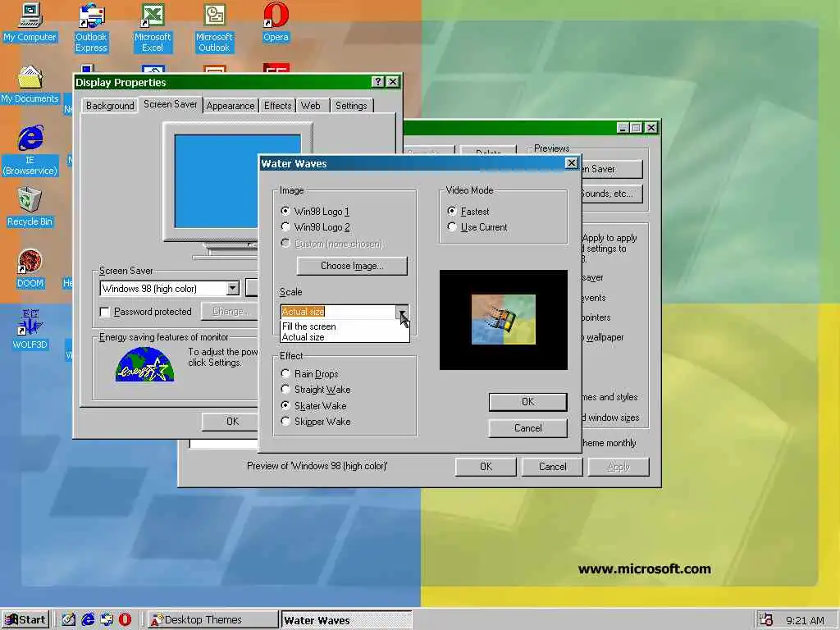840x630 pixels.
Task: Switch to the Screen Saver tab
Action: pos(171,104)
